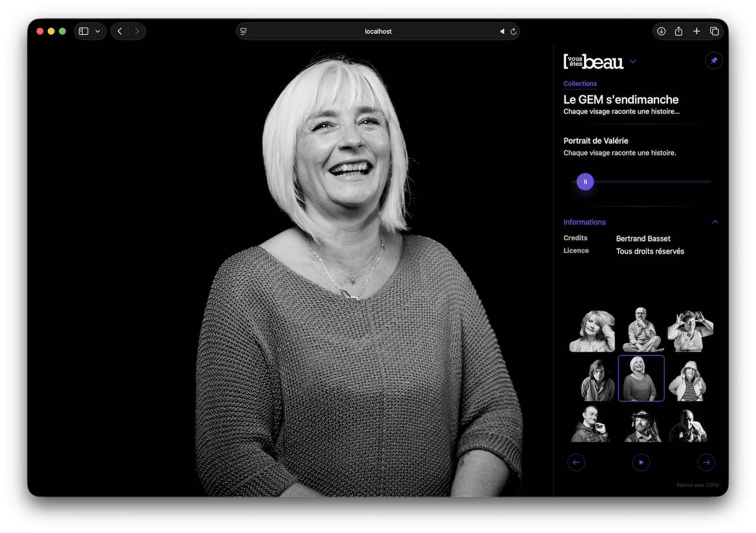This screenshot has width=756, height=533.
Task: Expand the dropdown beside the beau logo
Action: pyautogui.click(x=633, y=61)
